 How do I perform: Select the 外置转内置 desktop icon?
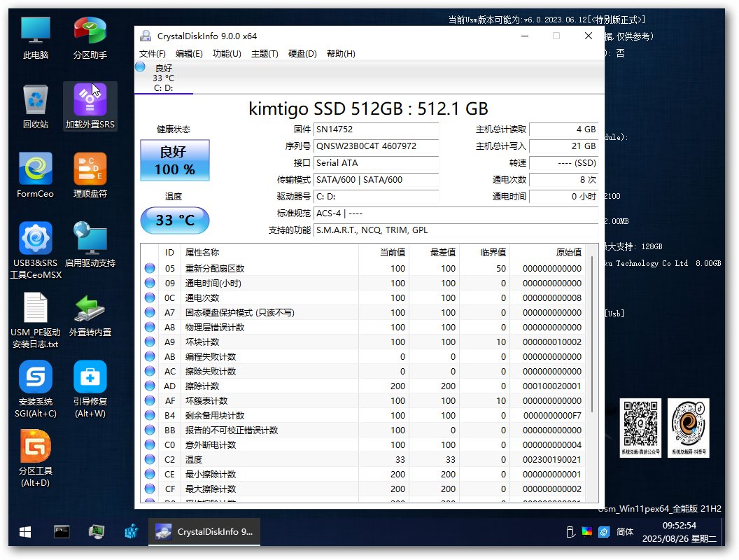(90, 315)
